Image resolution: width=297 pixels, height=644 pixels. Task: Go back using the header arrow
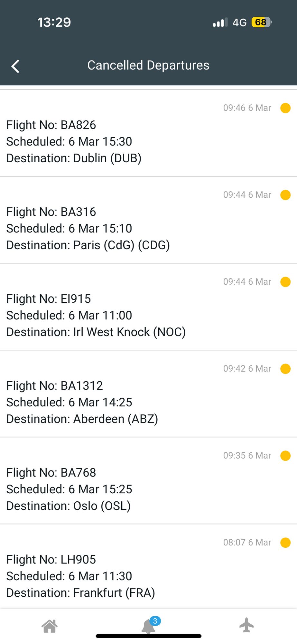point(15,66)
